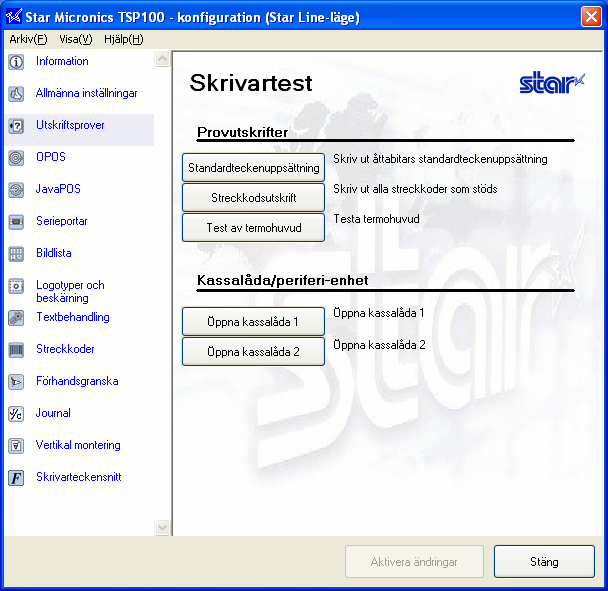Viewport: 608px width, 591px height.
Task: Click the Information sidebar icon
Action: 16,62
